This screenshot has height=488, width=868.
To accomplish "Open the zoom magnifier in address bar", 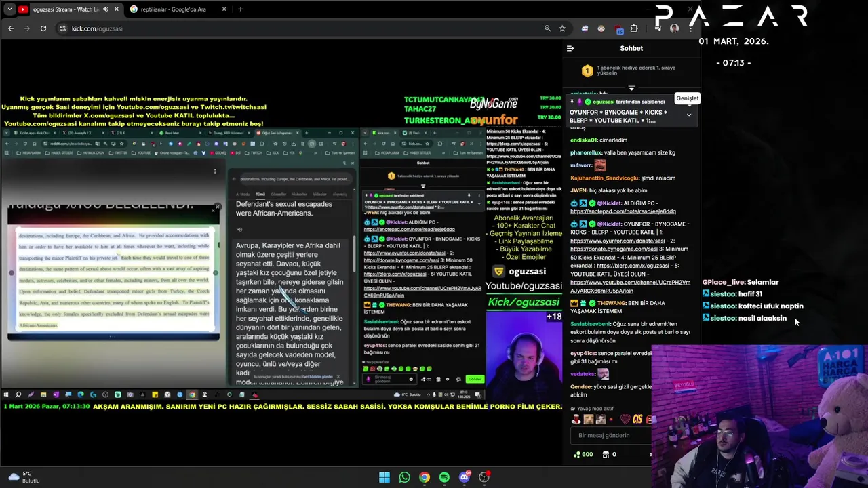I will pyautogui.click(x=547, y=28).
